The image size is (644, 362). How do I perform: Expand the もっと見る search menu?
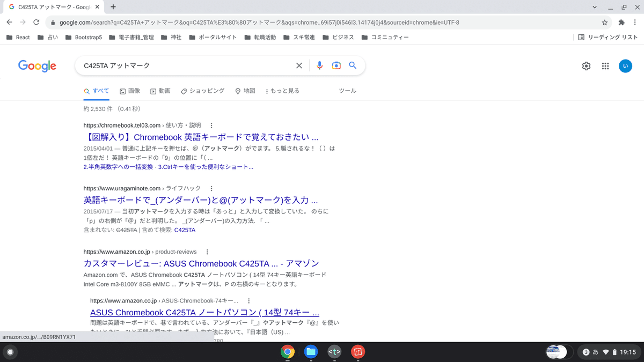click(283, 91)
